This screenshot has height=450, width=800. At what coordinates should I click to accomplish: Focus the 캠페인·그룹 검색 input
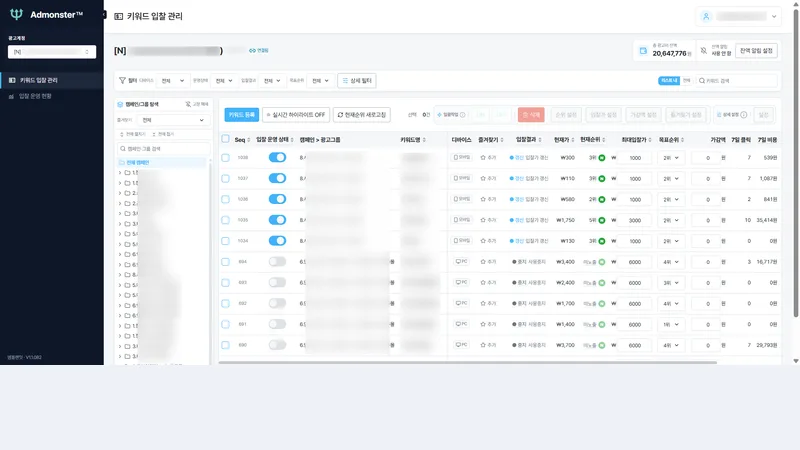click(x=163, y=148)
